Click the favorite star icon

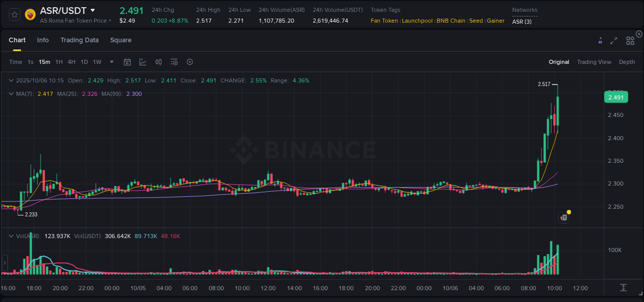(x=14, y=14)
